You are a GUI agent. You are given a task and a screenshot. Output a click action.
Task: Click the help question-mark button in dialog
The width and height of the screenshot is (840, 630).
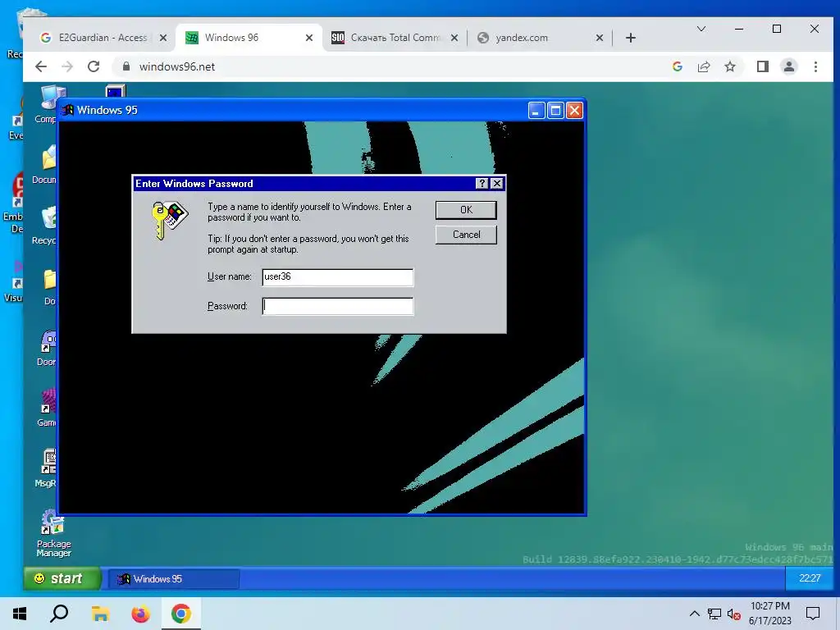[482, 184]
